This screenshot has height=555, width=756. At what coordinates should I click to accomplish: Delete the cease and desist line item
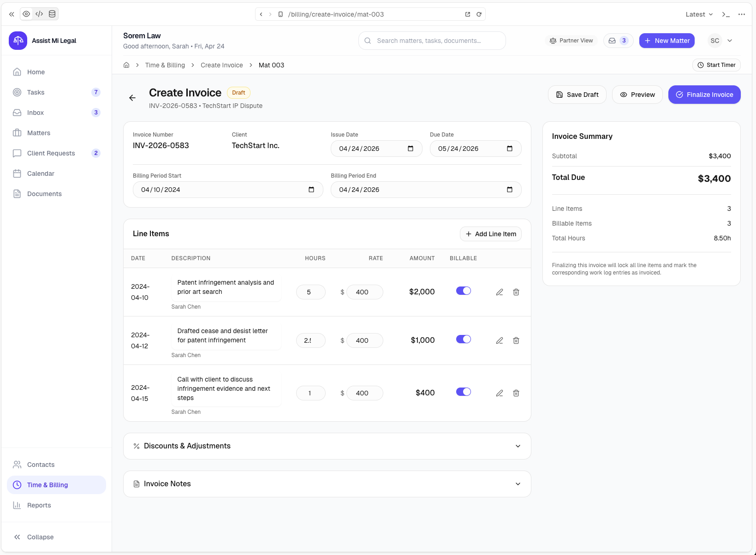tap(516, 340)
